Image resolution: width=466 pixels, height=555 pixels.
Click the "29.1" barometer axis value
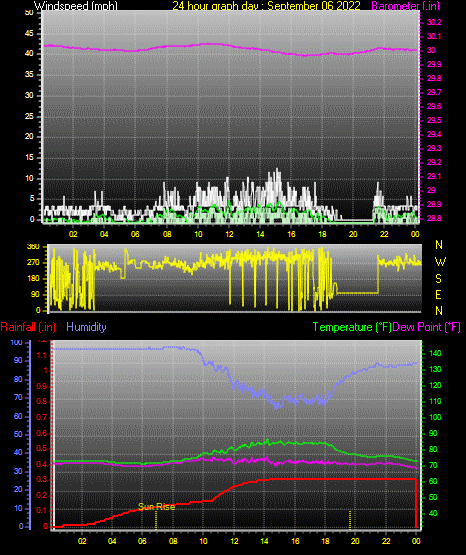click(x=434, y=176)
